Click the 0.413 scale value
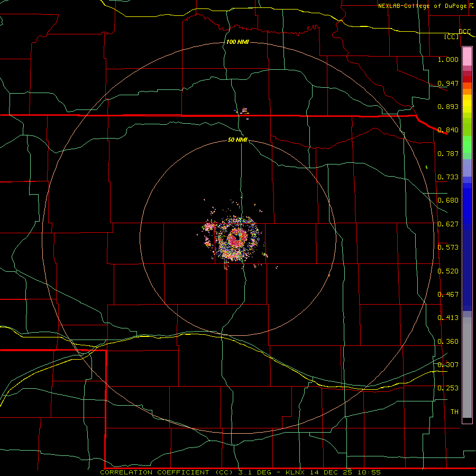Image resolution: width=476 pixels, height=476 pixels. click(448, 318)
